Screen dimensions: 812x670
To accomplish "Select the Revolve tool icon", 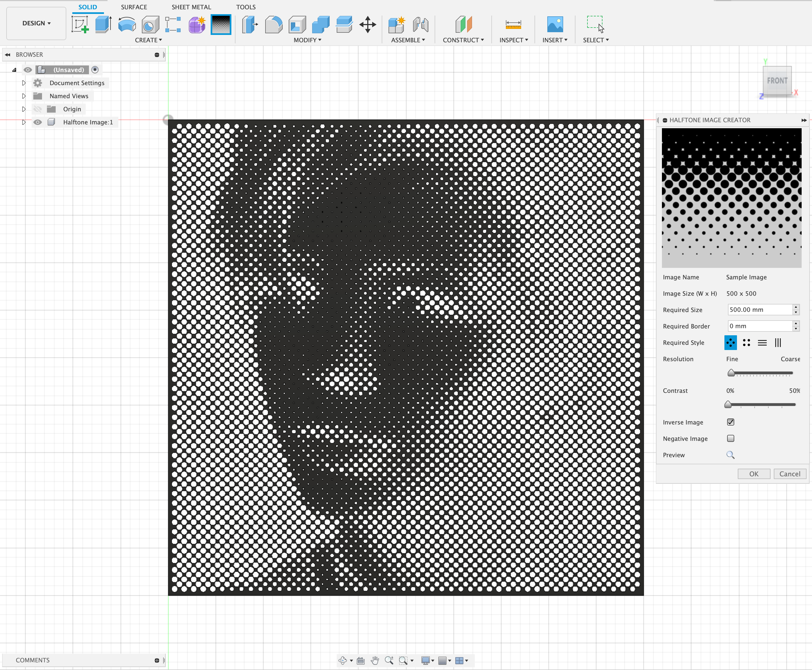I will 127,24.
